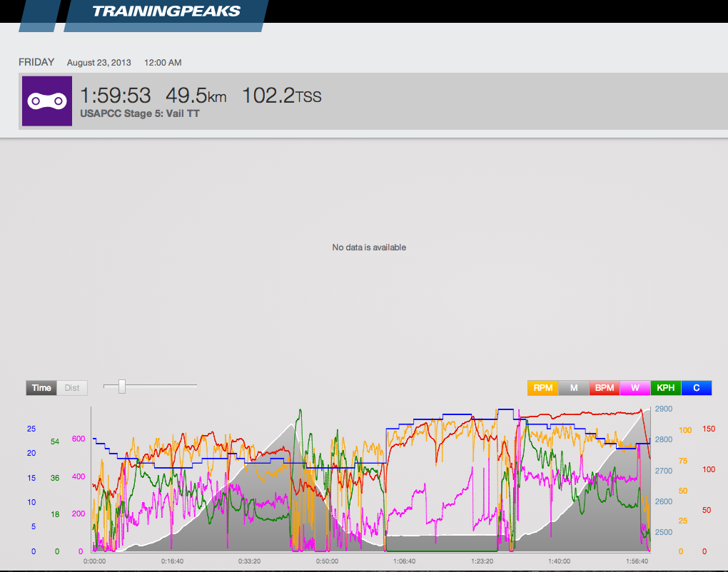This screenshot has width=728, height=572.
Task: Adjust the chart smoothing slider handle
Action: [x=121, y=387]
